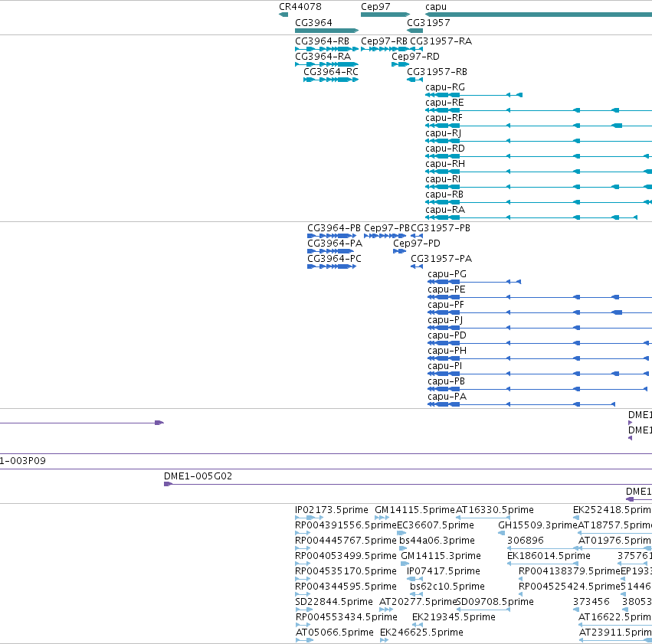Click EST RP004138379.5prime
Image resolution: width=652 pixels, height=644 pixels.
click(x=569, y=572)
